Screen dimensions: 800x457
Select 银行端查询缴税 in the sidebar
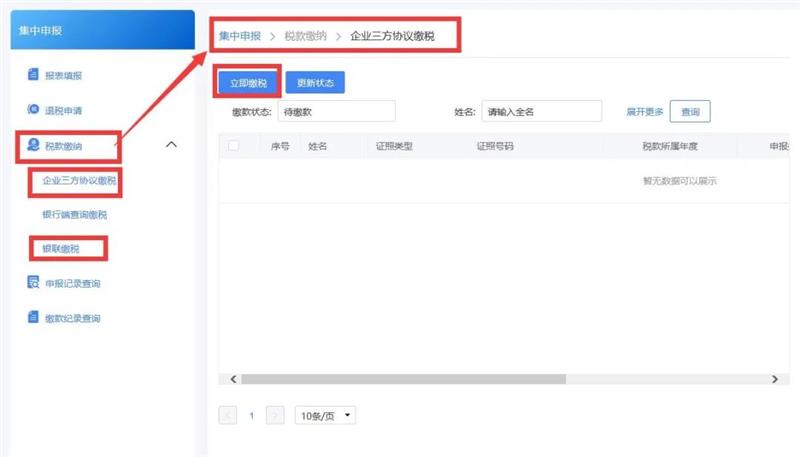click(74, 215)
